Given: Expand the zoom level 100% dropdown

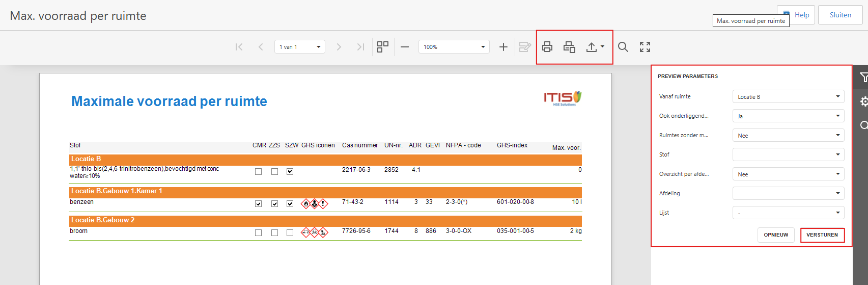Looking at the screenshot, I should click(x=454, y=47).
